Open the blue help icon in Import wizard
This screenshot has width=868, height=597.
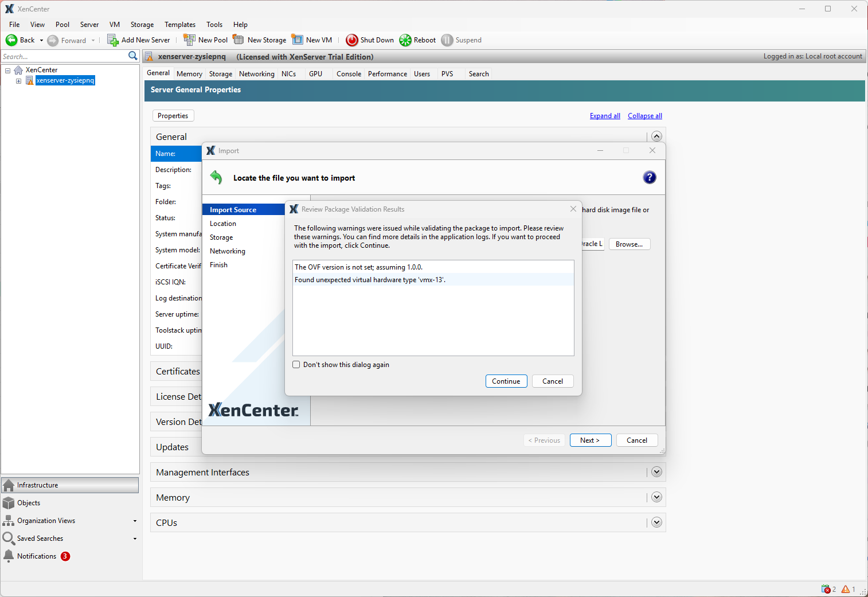[649, 177]
